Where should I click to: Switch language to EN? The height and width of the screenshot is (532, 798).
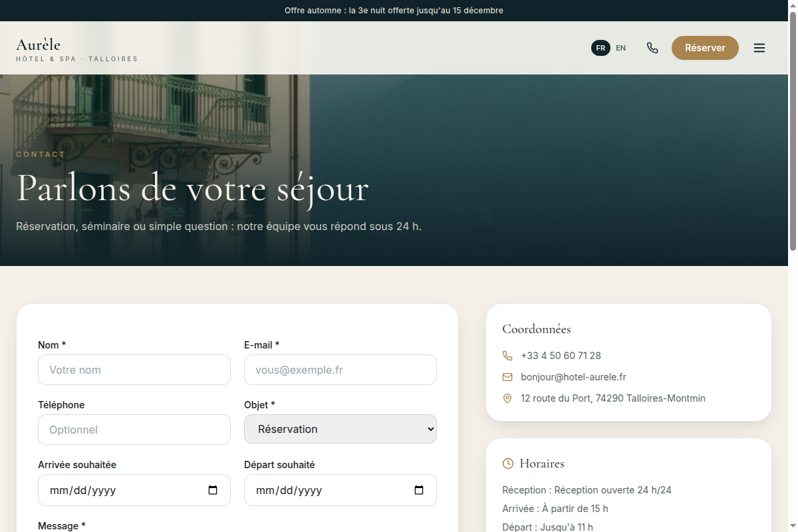(620, 48)
